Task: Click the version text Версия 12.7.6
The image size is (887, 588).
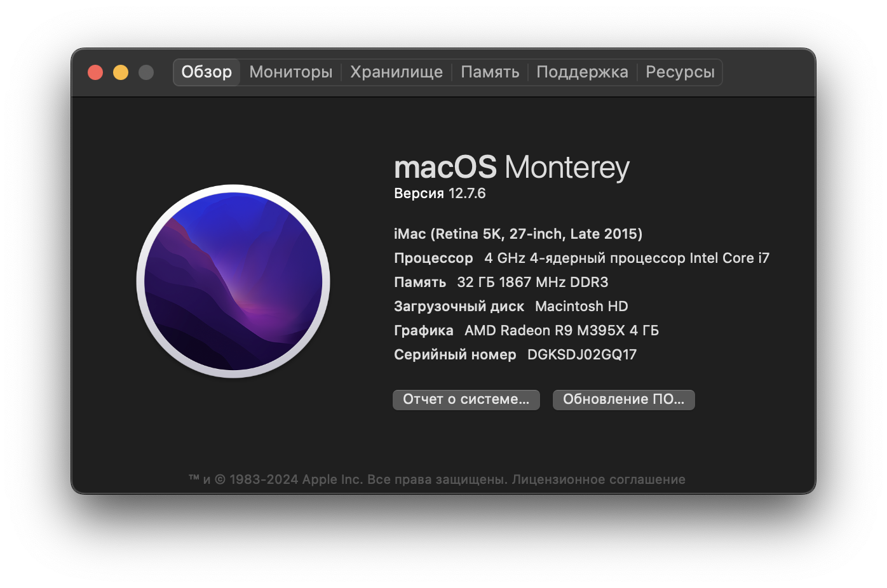Action: point(440,194)
